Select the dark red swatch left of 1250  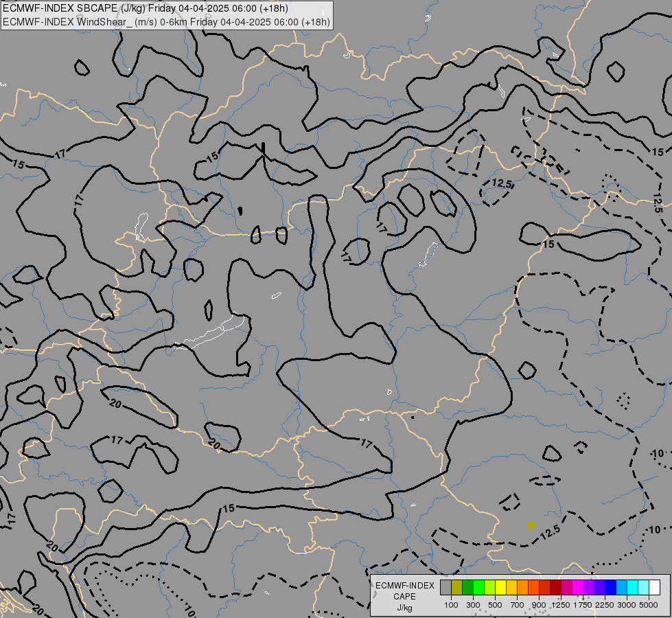click(555, 587)
